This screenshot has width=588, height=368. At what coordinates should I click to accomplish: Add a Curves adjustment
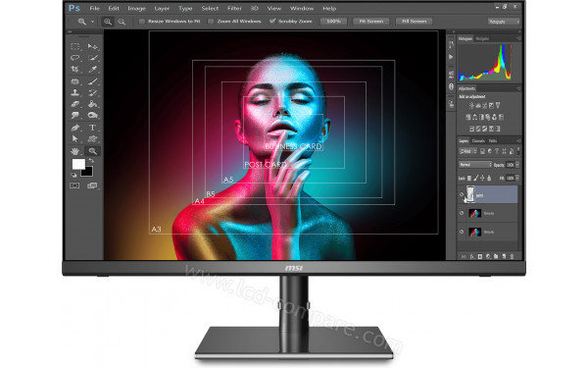(484, 106)
